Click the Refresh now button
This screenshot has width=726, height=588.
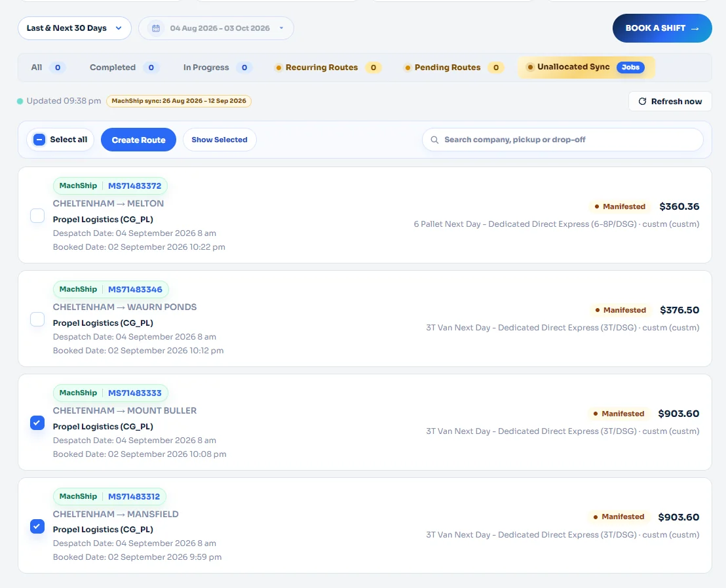[x=670, y=102]
